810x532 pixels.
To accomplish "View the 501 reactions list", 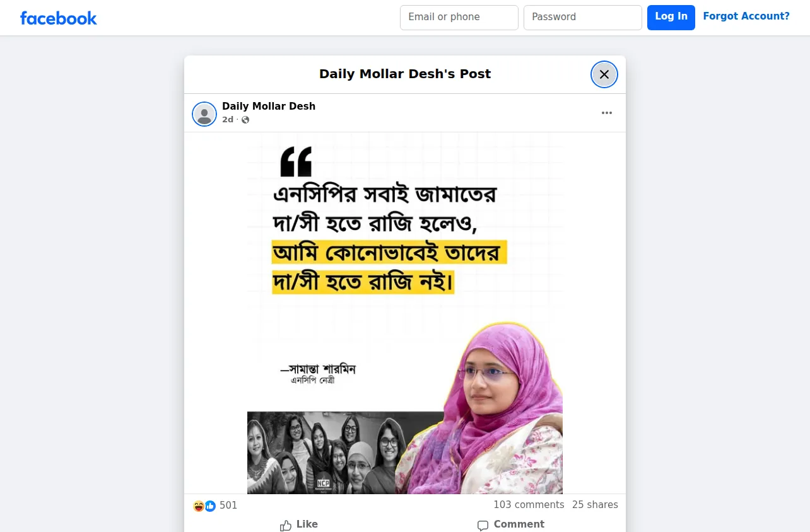I will point(228,506).
